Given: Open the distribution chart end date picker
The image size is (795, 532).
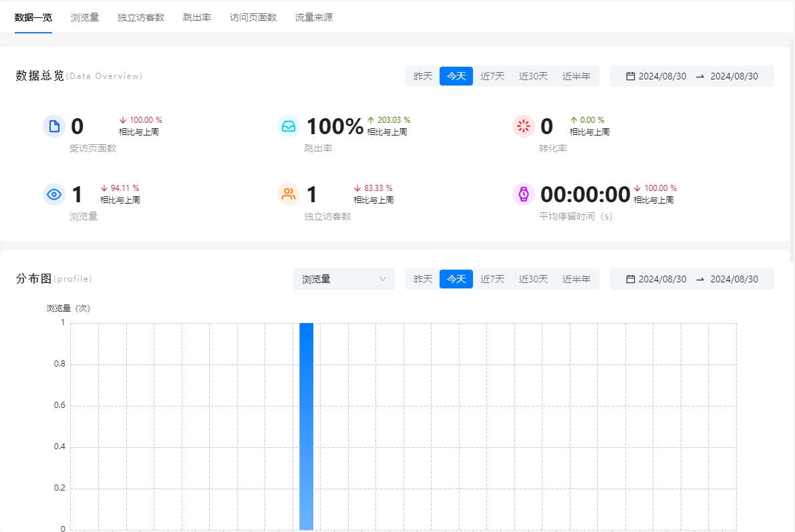Looking at the screenshot, I should click(734, 279).
